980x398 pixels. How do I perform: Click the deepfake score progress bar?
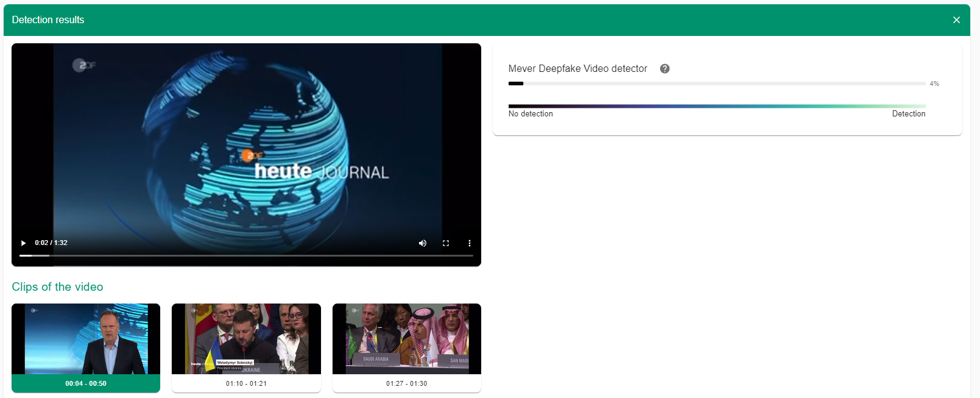coord(717,84)
